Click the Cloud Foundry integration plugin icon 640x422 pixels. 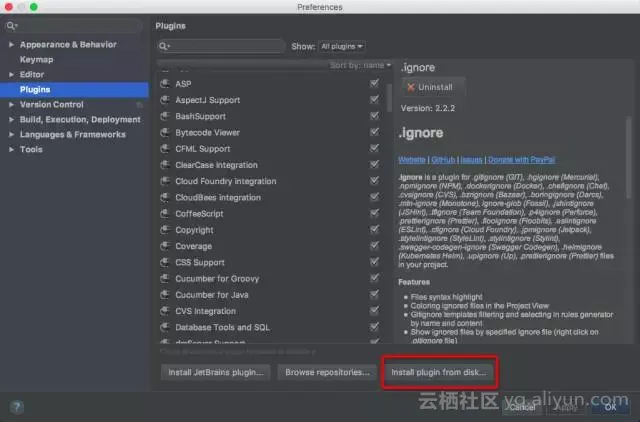click(x=165, y=181)
